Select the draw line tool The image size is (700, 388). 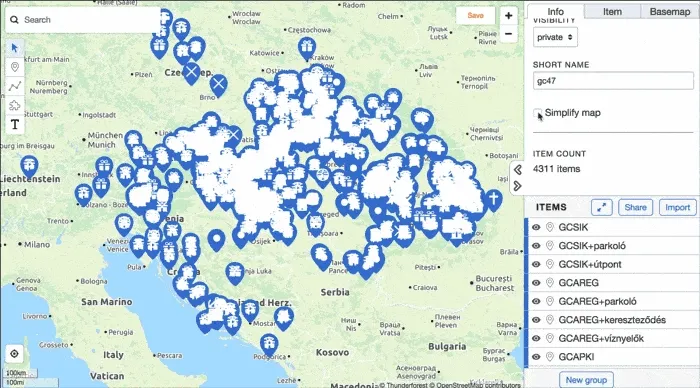15,86
